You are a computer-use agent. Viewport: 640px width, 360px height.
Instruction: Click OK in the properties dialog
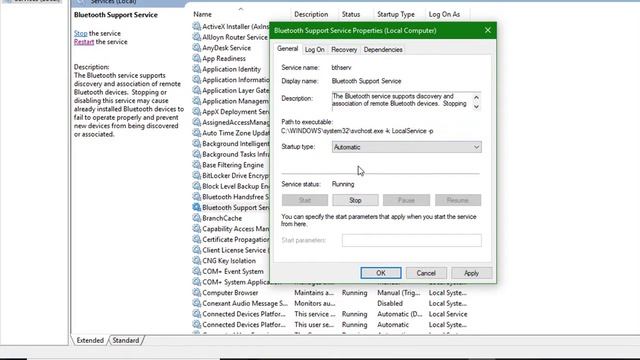(x=381, y=273)
